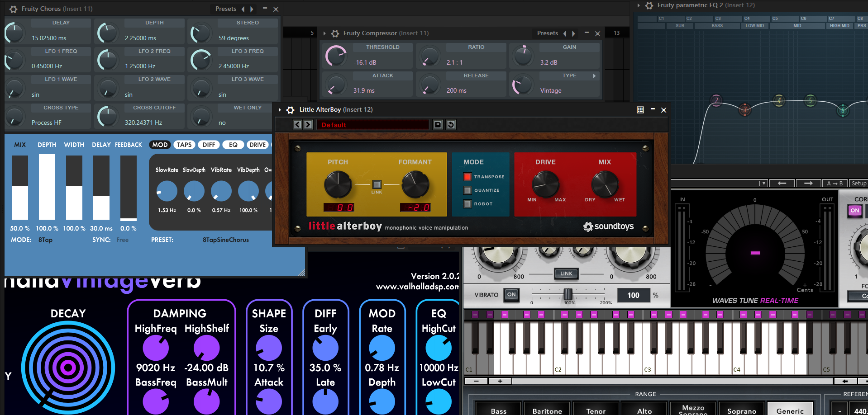Click Waves Tune keyboard zoom-in plus button
This screenshot has height=415, width=868.
(x=500, y=381)
